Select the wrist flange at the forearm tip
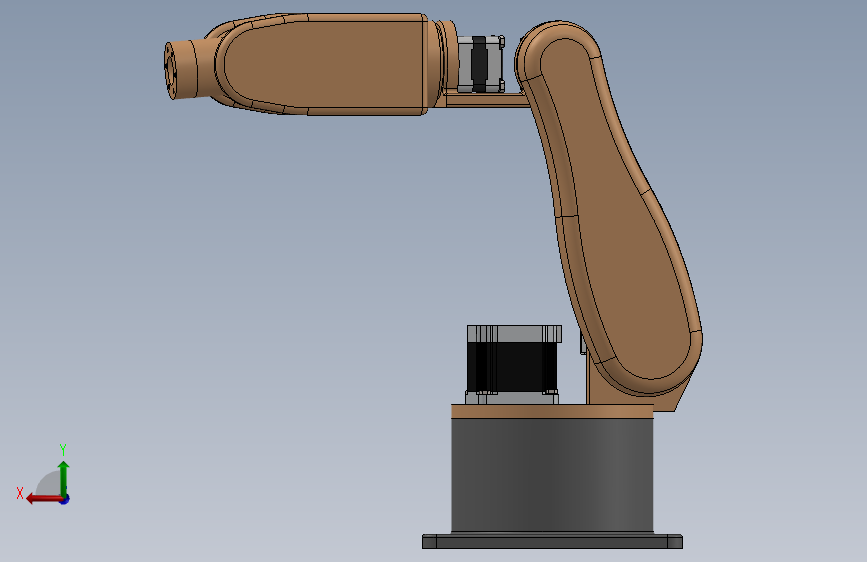The image size is (867, 562). (180, 70)
